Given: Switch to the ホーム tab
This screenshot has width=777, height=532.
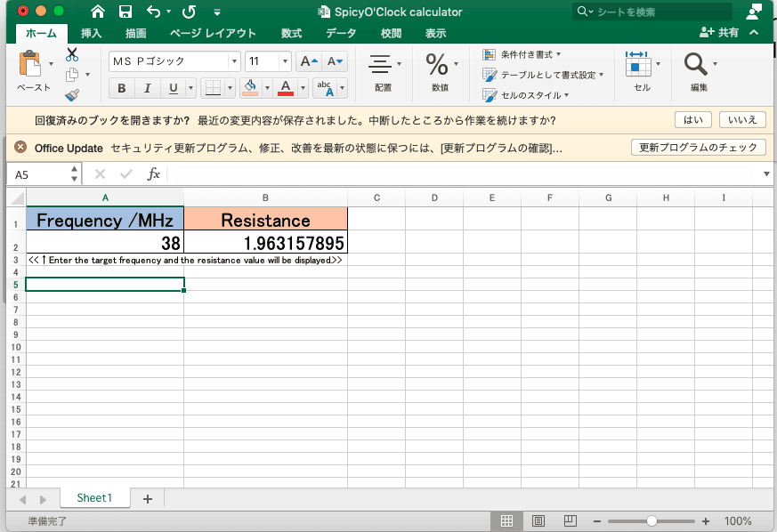Looking at the screenshot, I should [41, 33].
